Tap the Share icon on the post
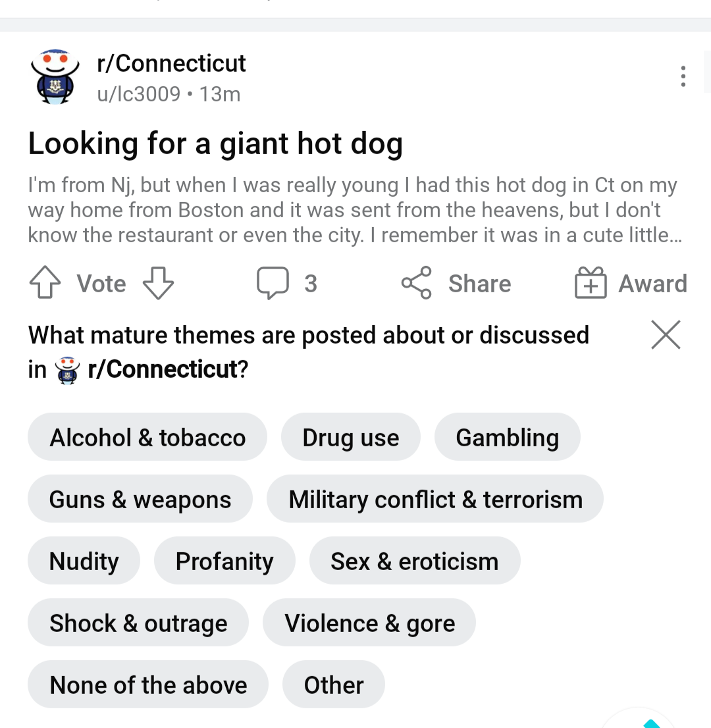Viewport: 711px width, 728px height. pyautogui.click(x=417, y=283)
